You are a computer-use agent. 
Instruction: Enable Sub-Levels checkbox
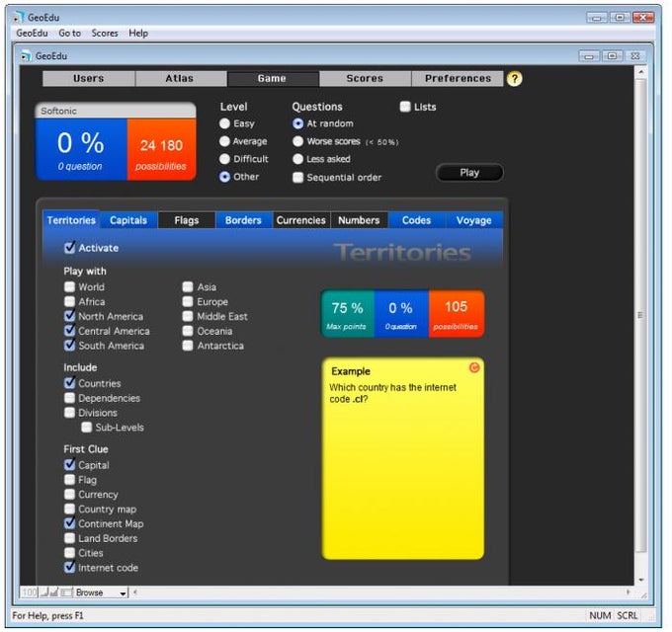coord(87,427)
